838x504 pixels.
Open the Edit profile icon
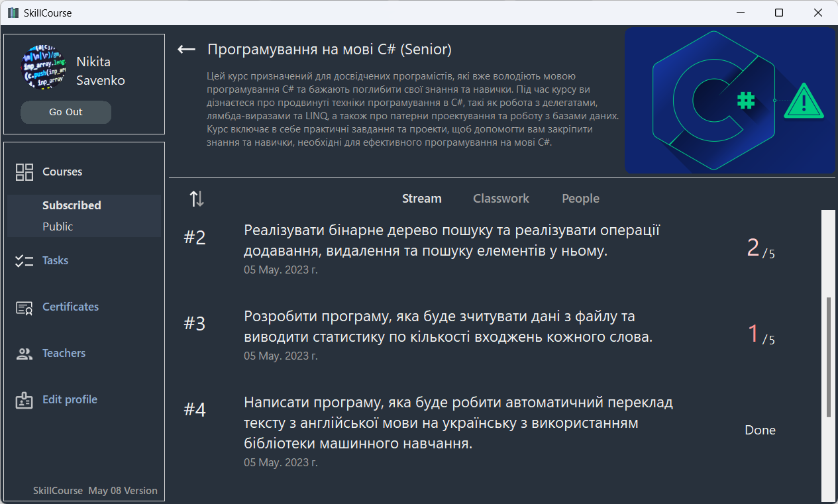pos(24,399)
